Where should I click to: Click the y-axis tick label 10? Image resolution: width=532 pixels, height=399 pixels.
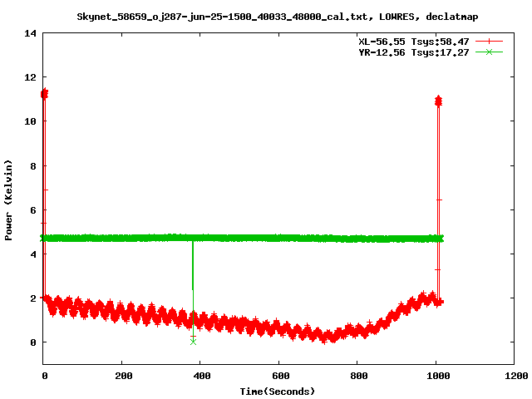pyautogui.click(x=30, y=121)
